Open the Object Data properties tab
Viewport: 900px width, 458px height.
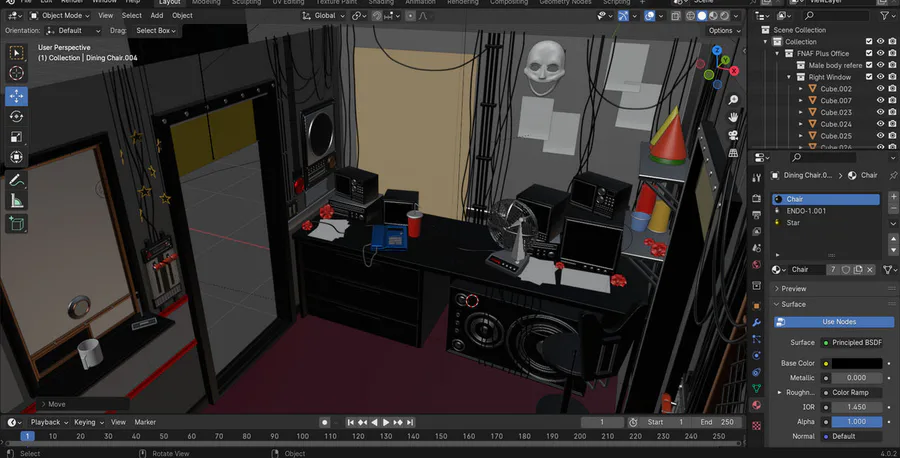click(757, 389)
